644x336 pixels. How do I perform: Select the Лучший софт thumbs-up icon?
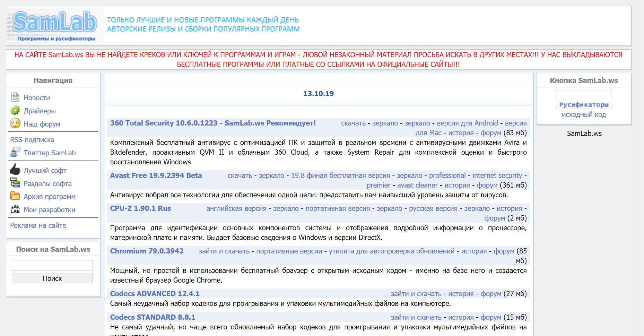(x=15, y=170)
